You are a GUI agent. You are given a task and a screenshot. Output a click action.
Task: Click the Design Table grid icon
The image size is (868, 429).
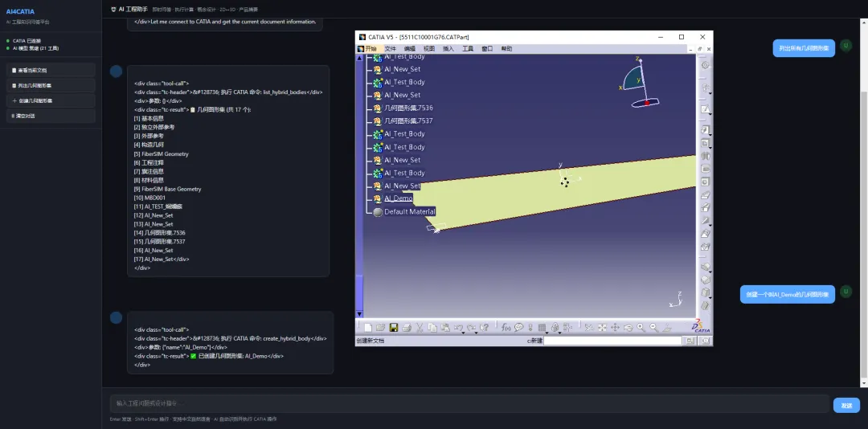[x=542, y=327]
